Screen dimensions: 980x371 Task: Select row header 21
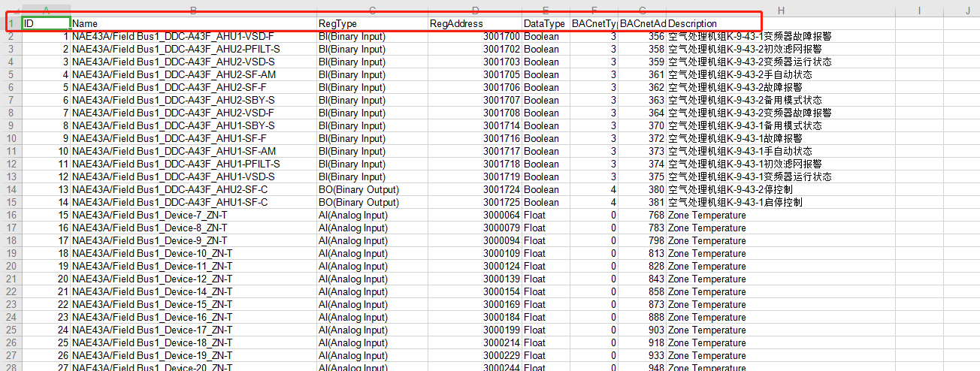pyautogui.click(x=11, y=279)
